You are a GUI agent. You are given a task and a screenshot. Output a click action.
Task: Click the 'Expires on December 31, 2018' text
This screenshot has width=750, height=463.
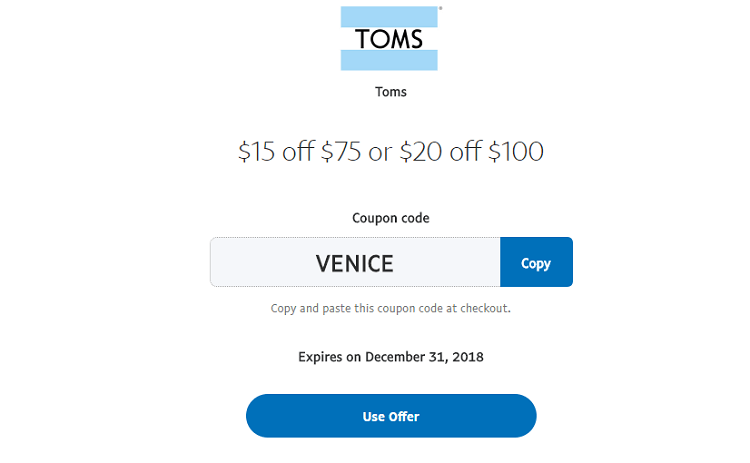[391, 357]
